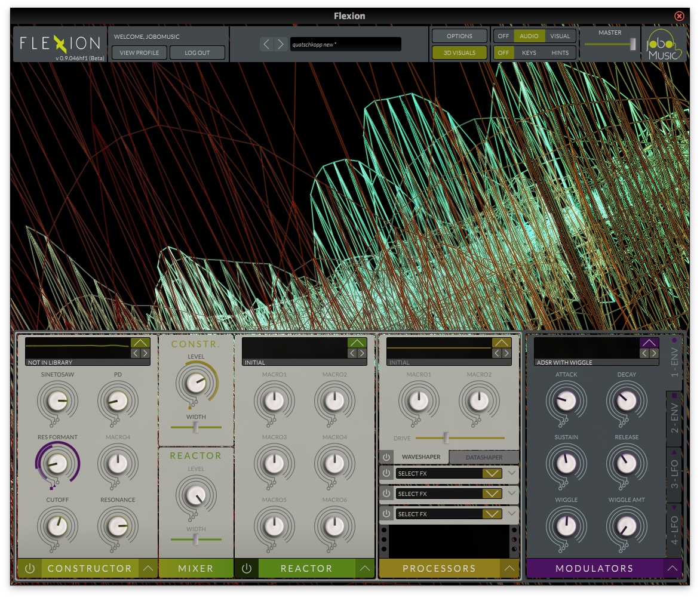Click preset name field quatschkopp new

pos(346,44)
